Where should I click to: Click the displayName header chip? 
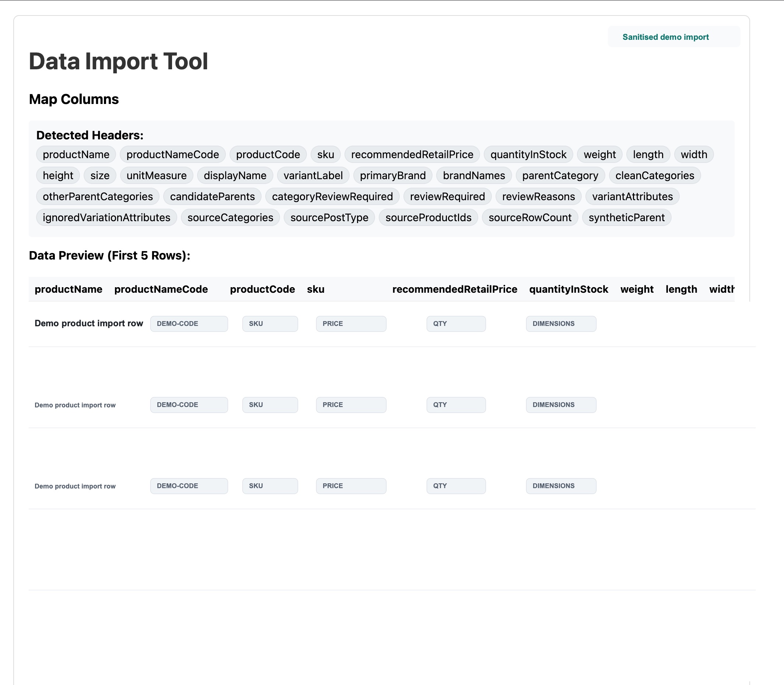[x=235, y=175]
